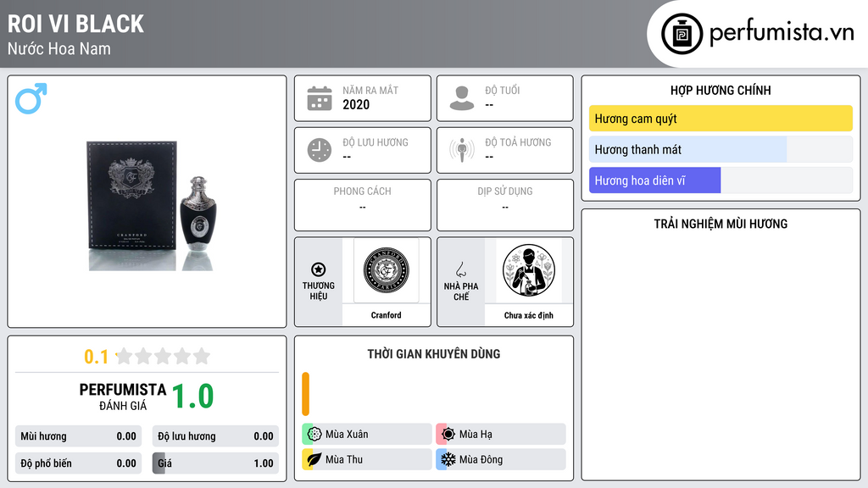Click the snowflake icon for Mùa Đông
The height and width of the screenshot is (488, 868).
tap(448, 459)
